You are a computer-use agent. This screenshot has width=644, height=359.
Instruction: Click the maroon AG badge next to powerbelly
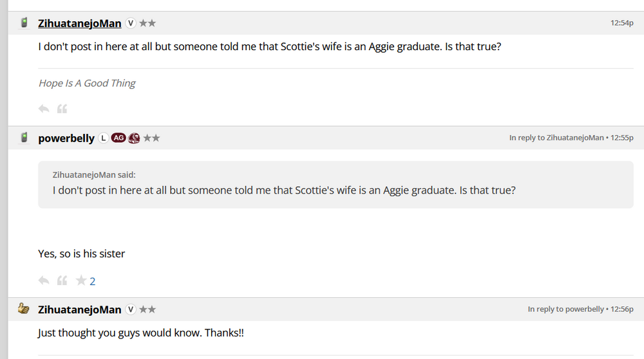[118, 138]
